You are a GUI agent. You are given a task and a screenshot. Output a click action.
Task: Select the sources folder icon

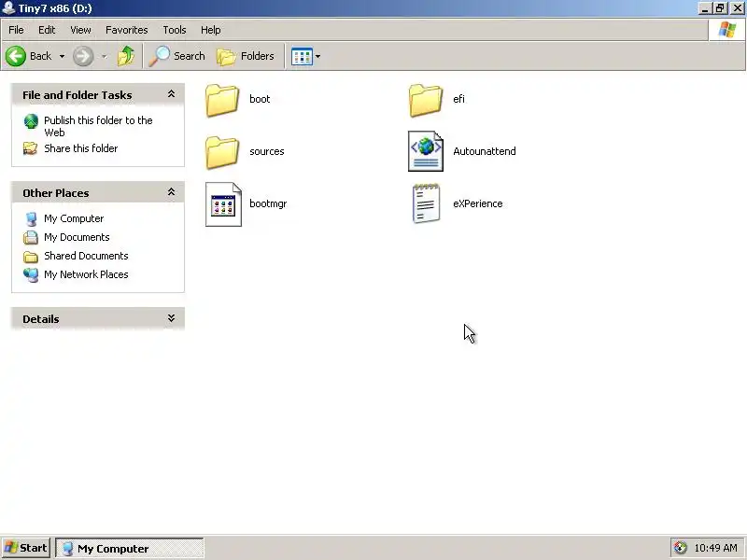pyautogui.click(x=222, y=152)
